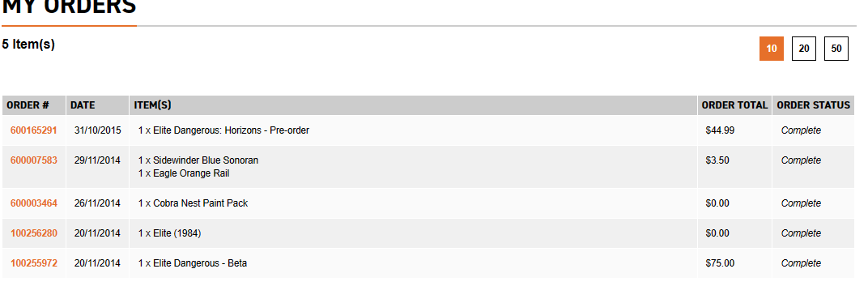Open order 600003464

[33, 204]
